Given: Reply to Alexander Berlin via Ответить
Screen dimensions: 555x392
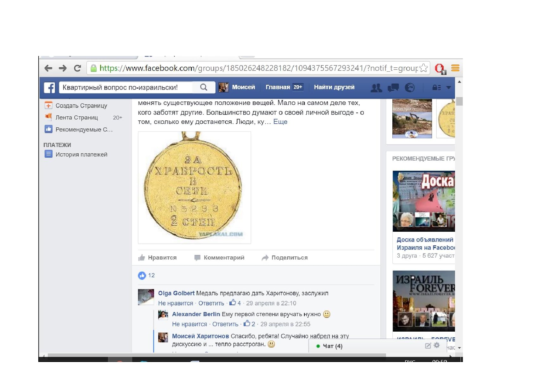Looking at the screenshot, I should [x=225, y=324].
